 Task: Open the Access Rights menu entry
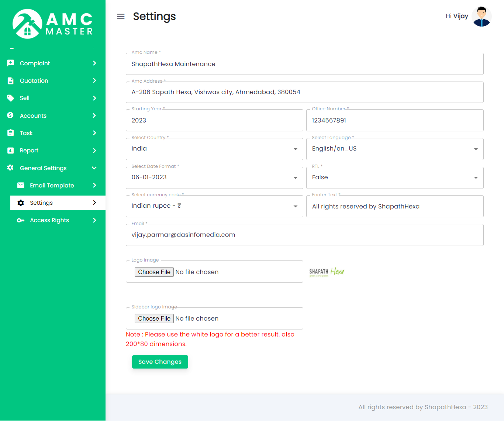coord(49,220)
